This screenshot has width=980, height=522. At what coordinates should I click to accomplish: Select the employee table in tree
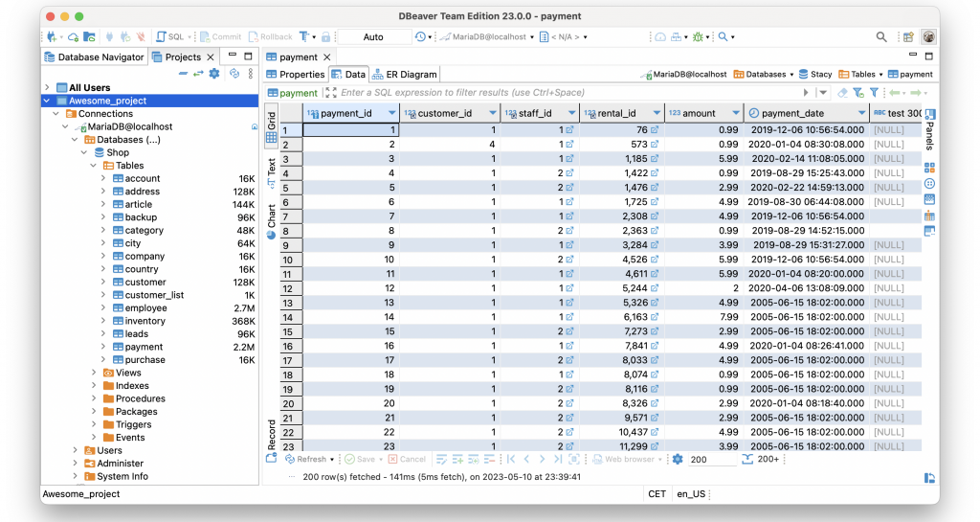140,308
